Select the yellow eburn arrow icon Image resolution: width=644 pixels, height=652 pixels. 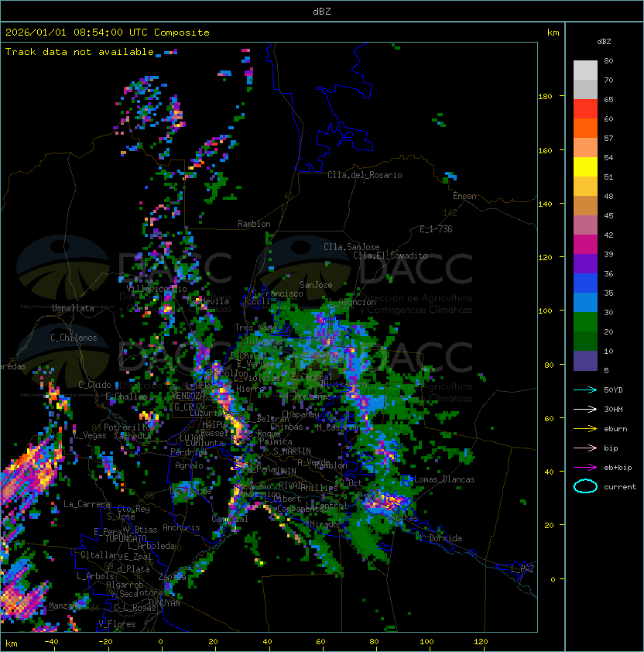585,428
